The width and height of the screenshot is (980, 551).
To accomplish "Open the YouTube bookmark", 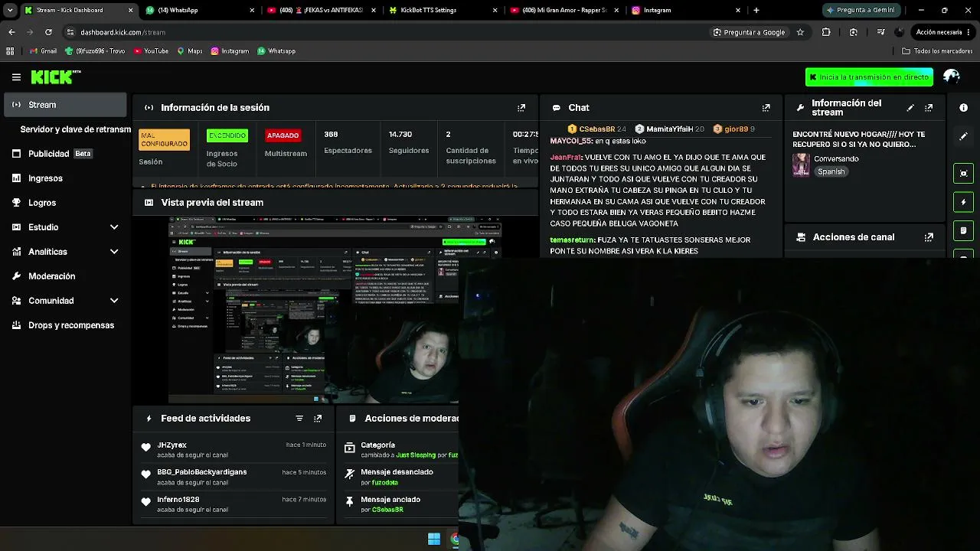I will click(151, 51).
